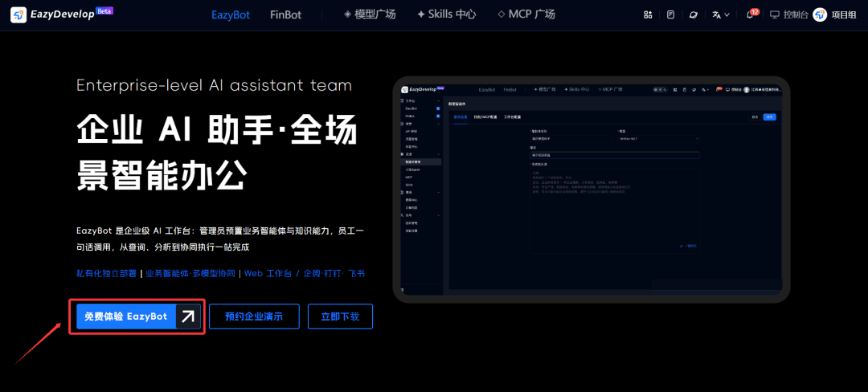Open the apps grid icon in header
Viewport: 868px width, 392px height.
click(648, 15)
